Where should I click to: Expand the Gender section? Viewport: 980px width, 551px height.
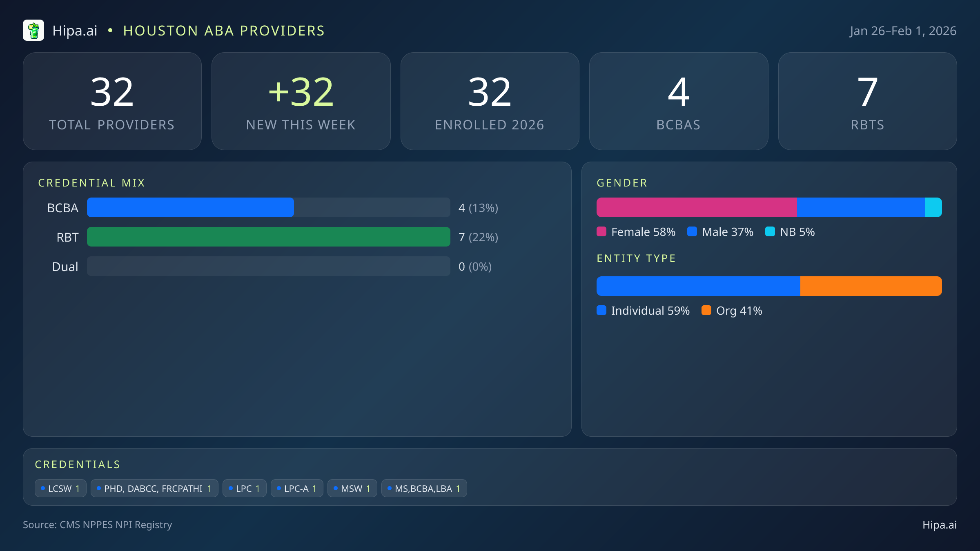pyautogui.click(x=621, y=182)
